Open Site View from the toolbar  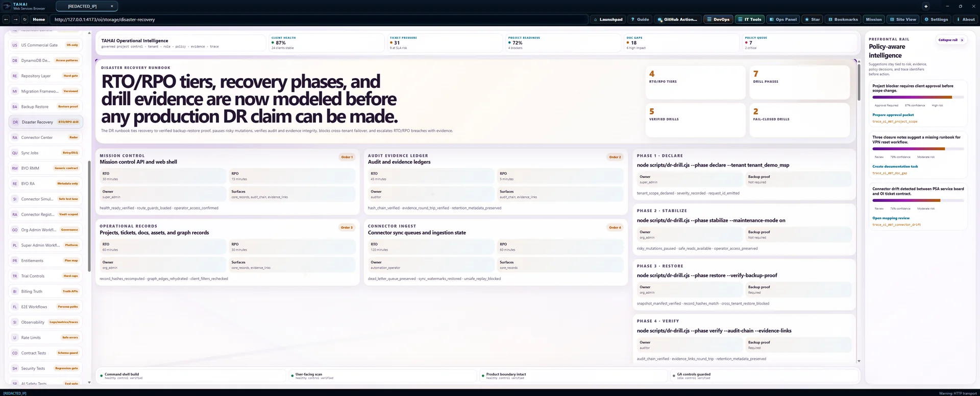click(902, 19)
